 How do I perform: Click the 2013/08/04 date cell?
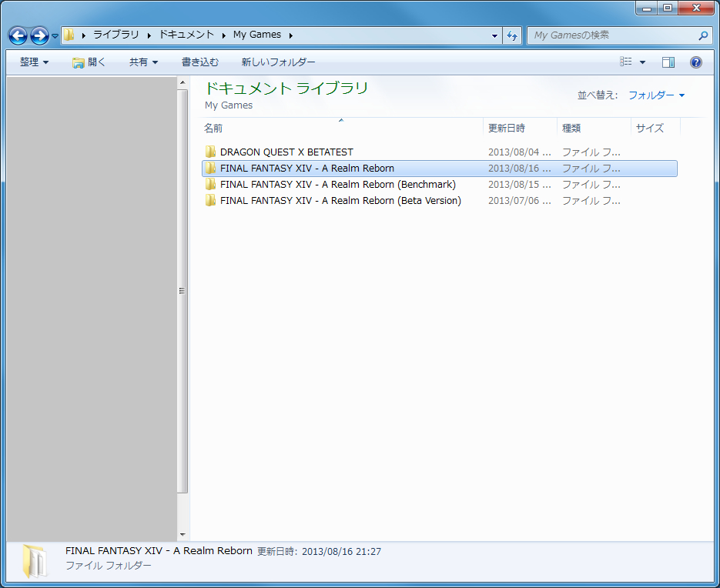[519, 152]
